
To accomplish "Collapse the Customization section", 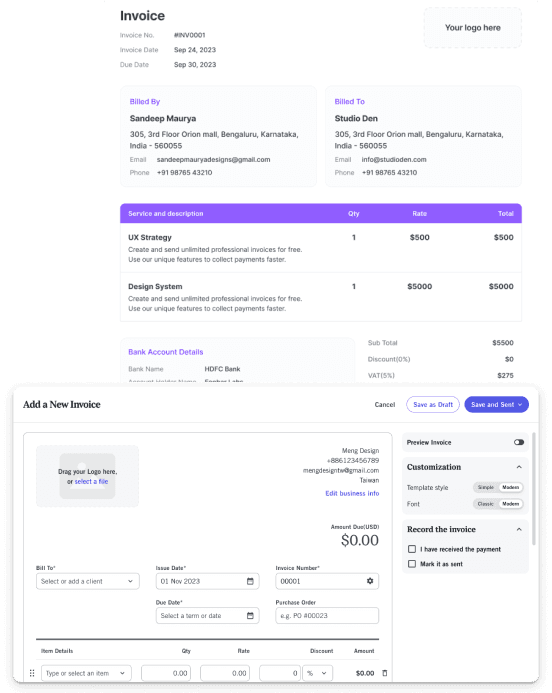I will tap(519, 467).
